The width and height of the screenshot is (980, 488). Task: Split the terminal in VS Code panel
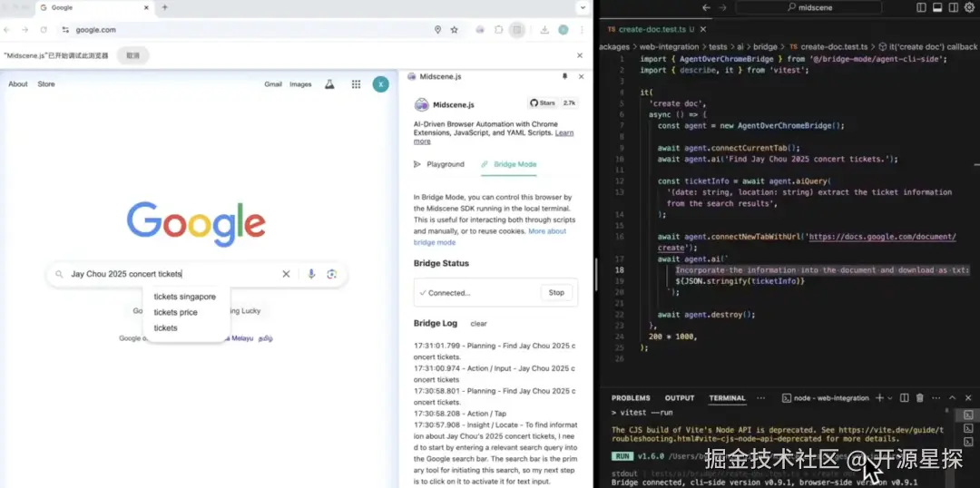pyautogui.click(x=905, y=398)
